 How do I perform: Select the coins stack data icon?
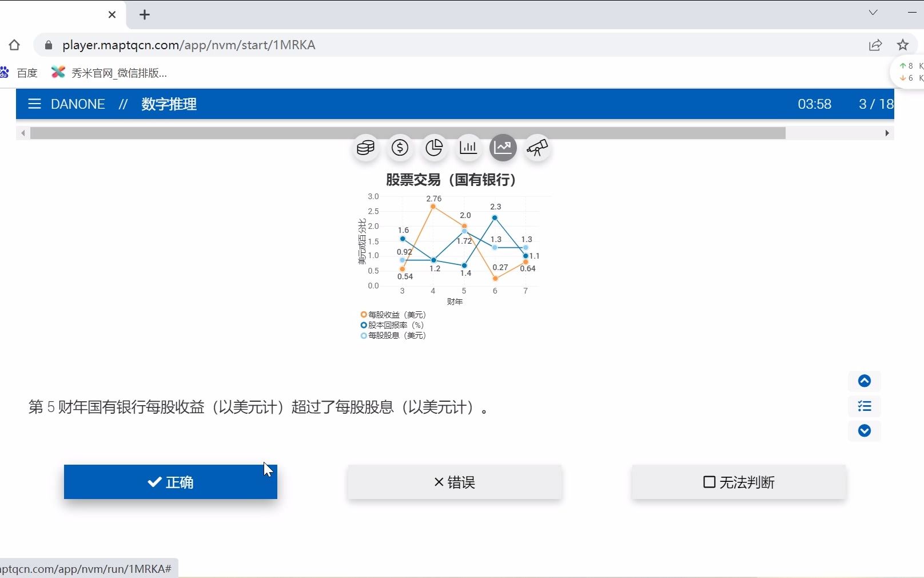(365, 148)
